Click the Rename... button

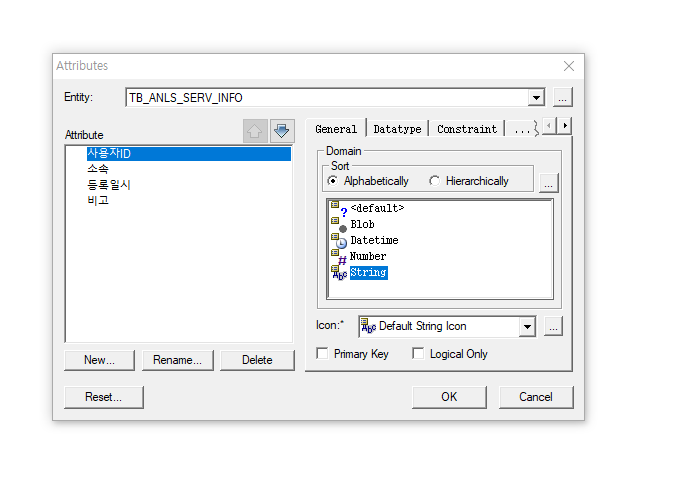tap(177, 360)
